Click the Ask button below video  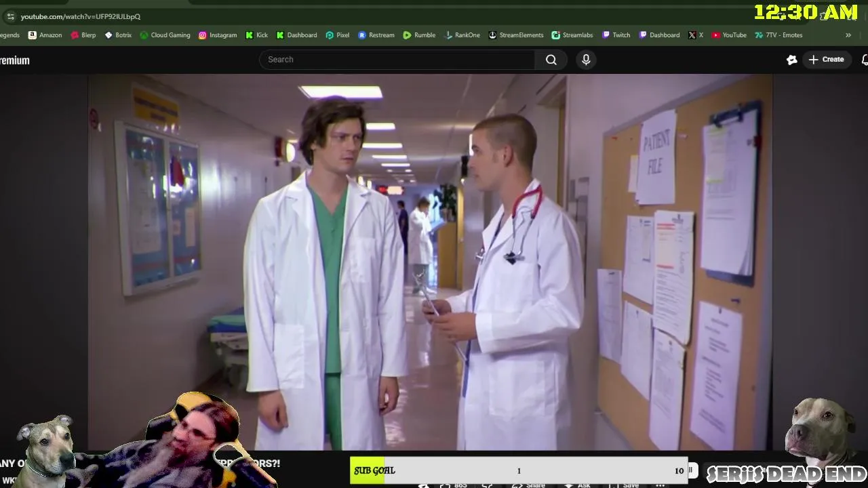[579, 485]
